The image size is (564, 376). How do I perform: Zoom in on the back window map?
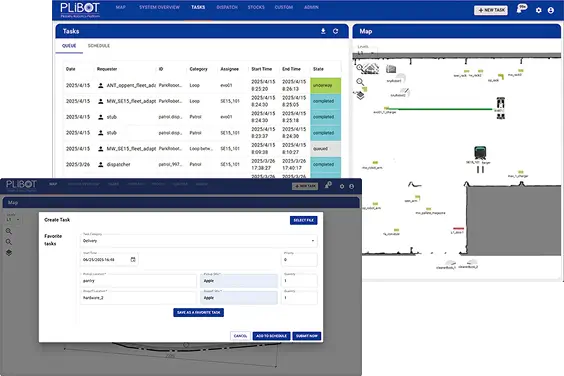pyautogui.click(x=359, y=67)
